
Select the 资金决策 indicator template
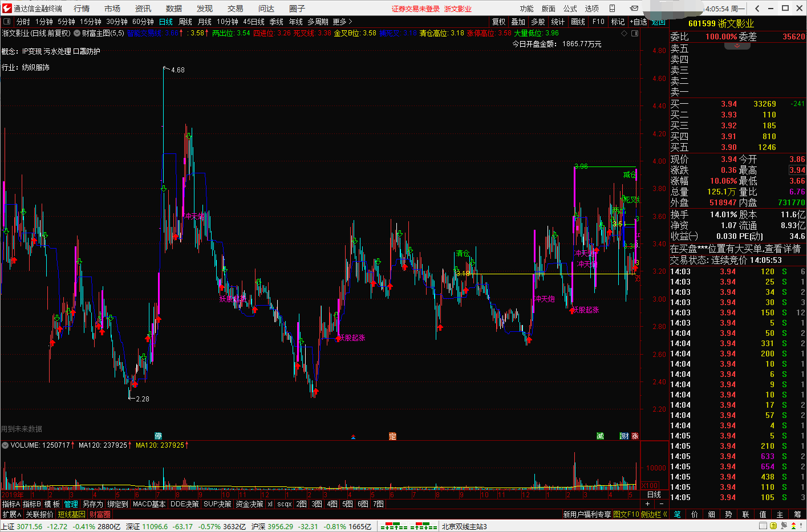pos(250,504)
